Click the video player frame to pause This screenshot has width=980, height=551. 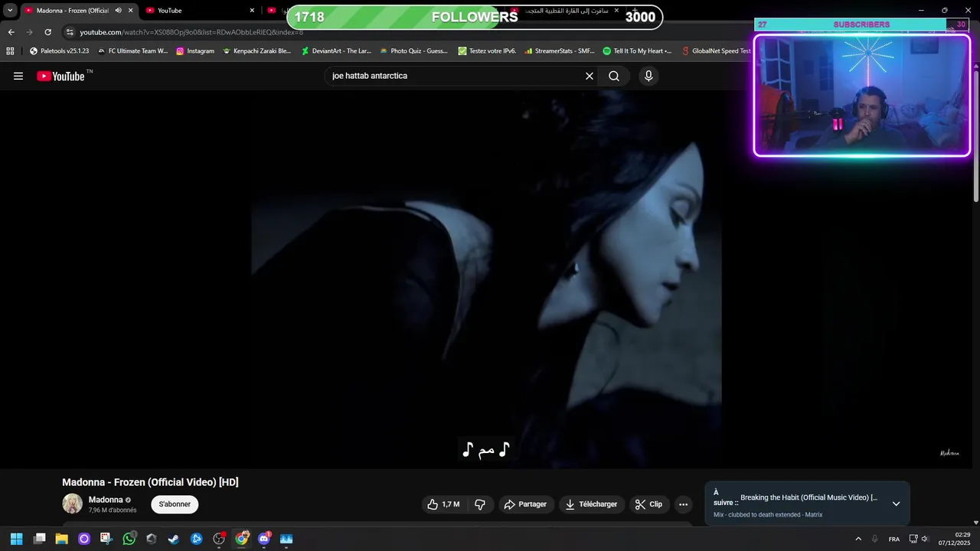coord(487,279)
